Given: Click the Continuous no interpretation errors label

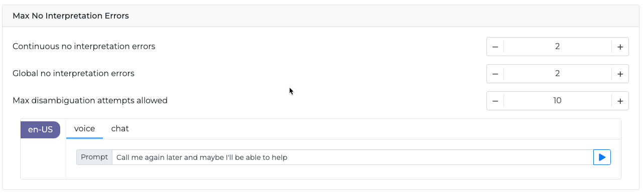Looking at the screenshot, I should tap(84, 47).
